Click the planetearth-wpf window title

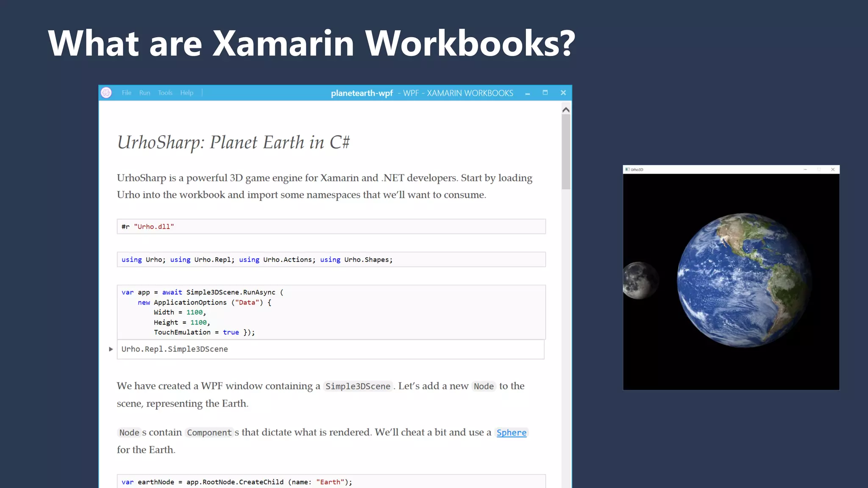coord(362,93)
